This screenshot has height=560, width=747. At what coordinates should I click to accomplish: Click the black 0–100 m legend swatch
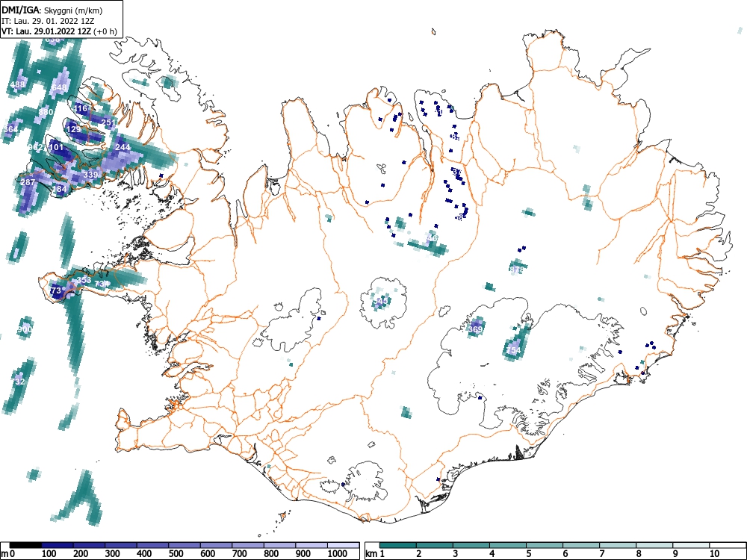tap(25, 545)
